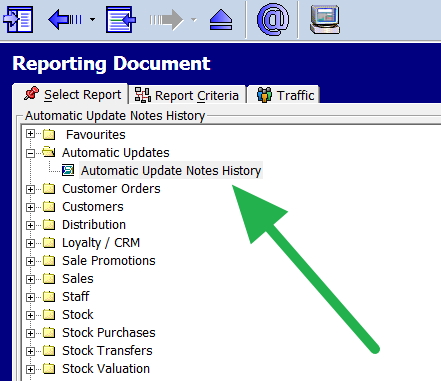Expand the Sale Promotions node
441x381 pixels.
30,261
